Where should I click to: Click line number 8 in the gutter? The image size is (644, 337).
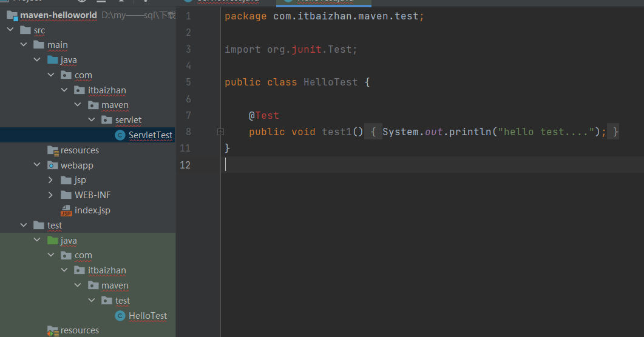tap(188, 132)
